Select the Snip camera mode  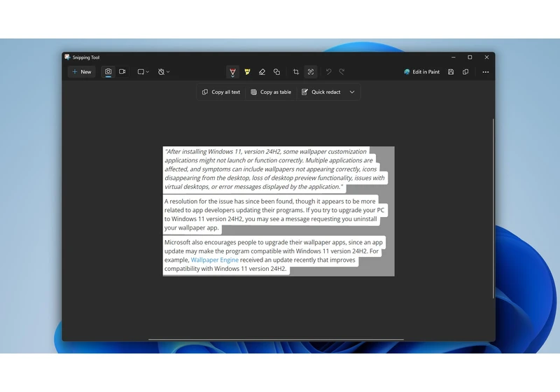point(108,71)
